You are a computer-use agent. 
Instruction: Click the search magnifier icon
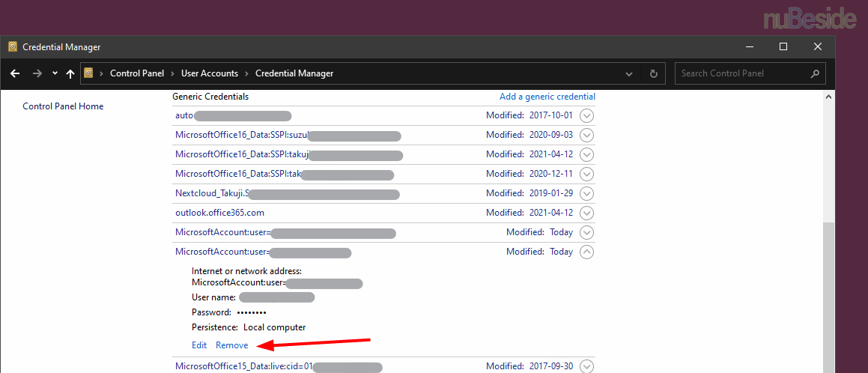[815, 73]
